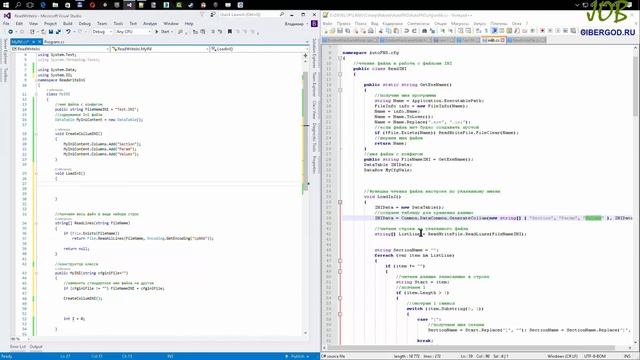Collapse the CreateColumINI method outline
The width and height of the screenshot is (640, 360).
36,134
